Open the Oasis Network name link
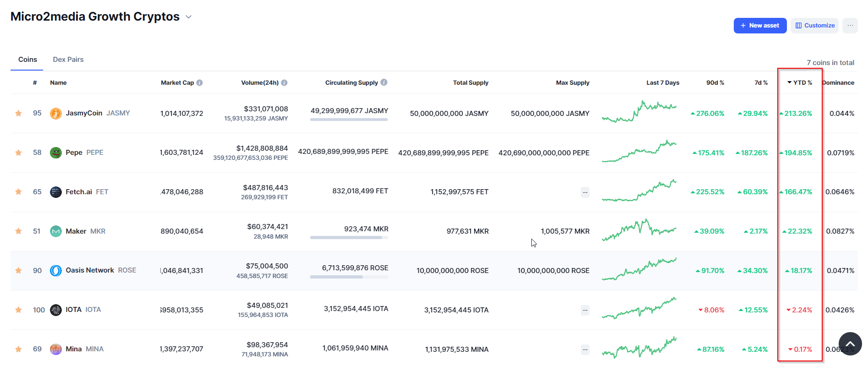 tap(90, 270)
